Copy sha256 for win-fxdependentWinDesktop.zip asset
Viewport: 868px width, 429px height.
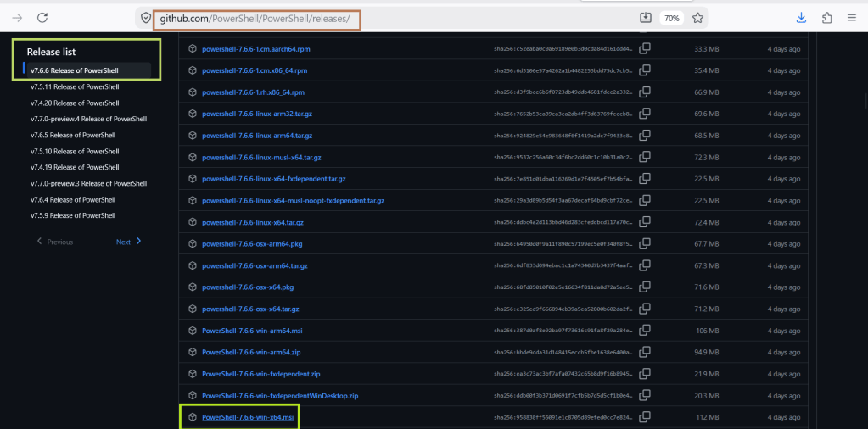coord(644,396)
